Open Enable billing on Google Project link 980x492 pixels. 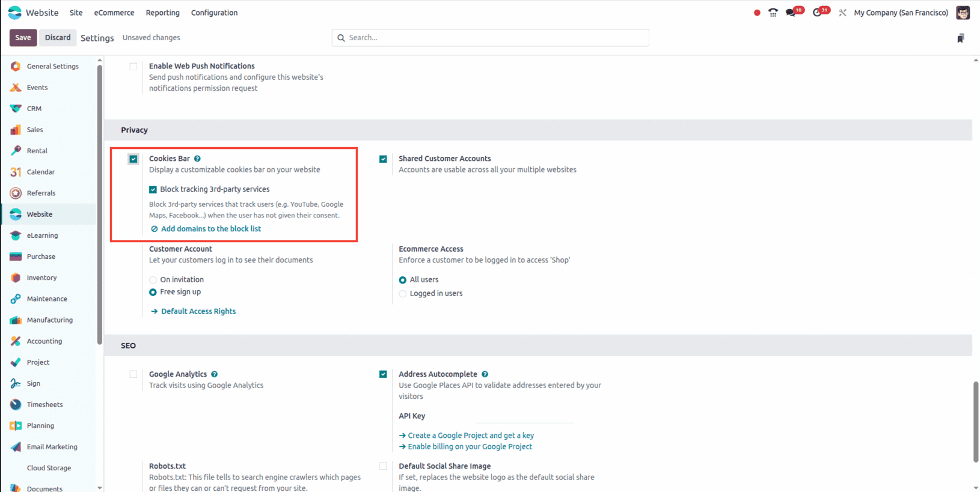pyautogui.click(x=466, y=447)
